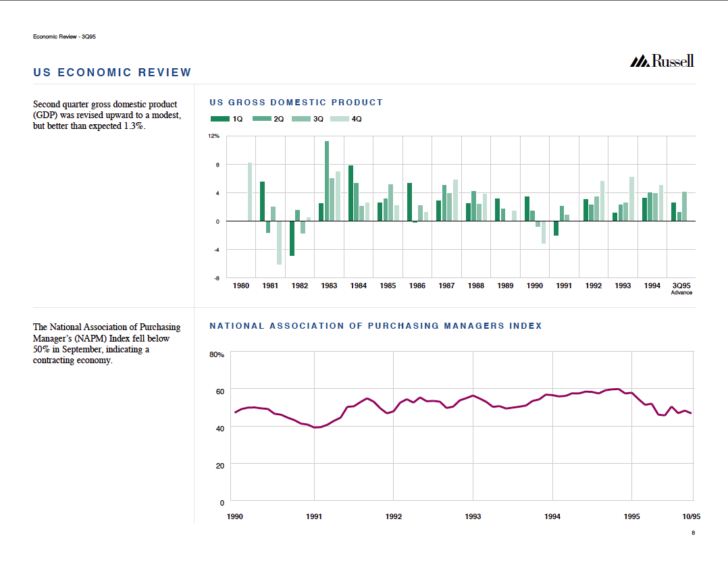Click the 1991 label on the NAPM x-axis
Image resolution: width=728 pixels, height=563 pixels.
pyautogui.click(x=314, y=516)
